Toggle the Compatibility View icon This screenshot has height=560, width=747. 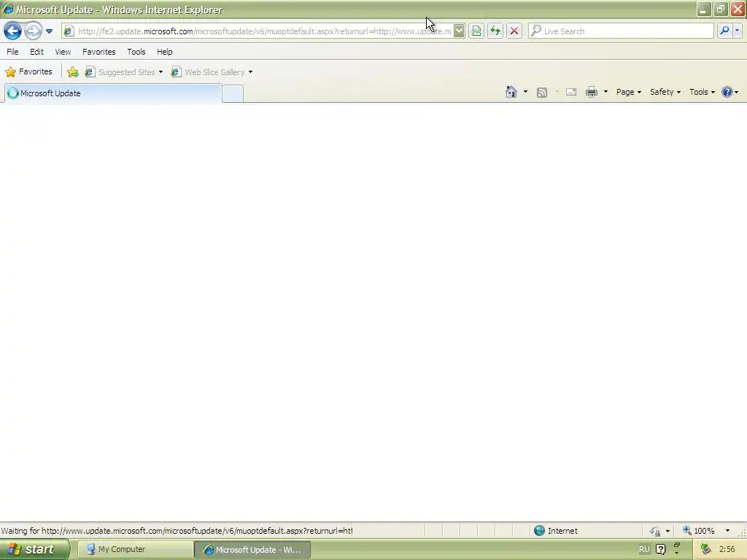point(476,31)
